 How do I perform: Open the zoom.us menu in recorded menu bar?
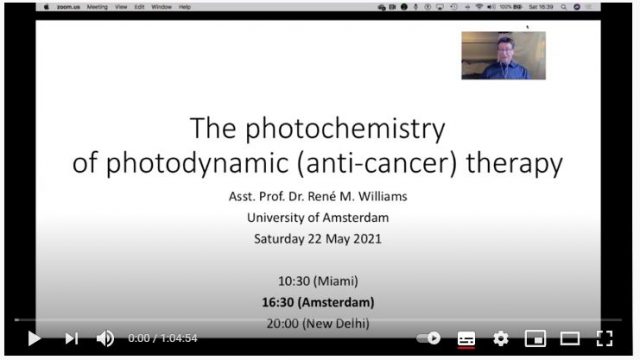click(x=68, y=7)
